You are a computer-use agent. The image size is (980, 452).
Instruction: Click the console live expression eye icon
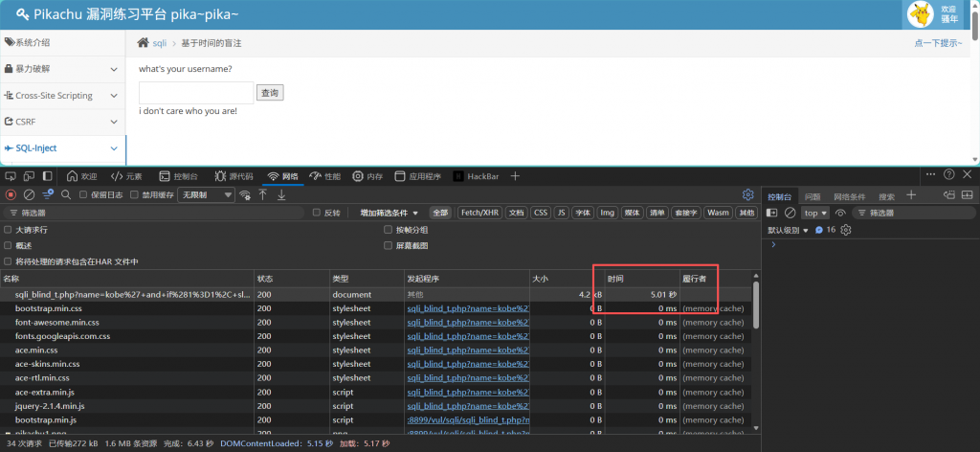point(839,213)
